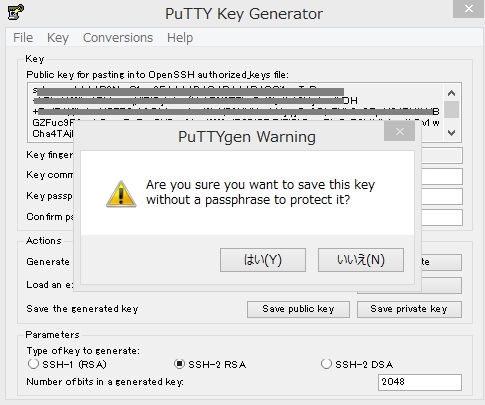Close the PuTTYgen Warning dialog

tap(399, 131)
